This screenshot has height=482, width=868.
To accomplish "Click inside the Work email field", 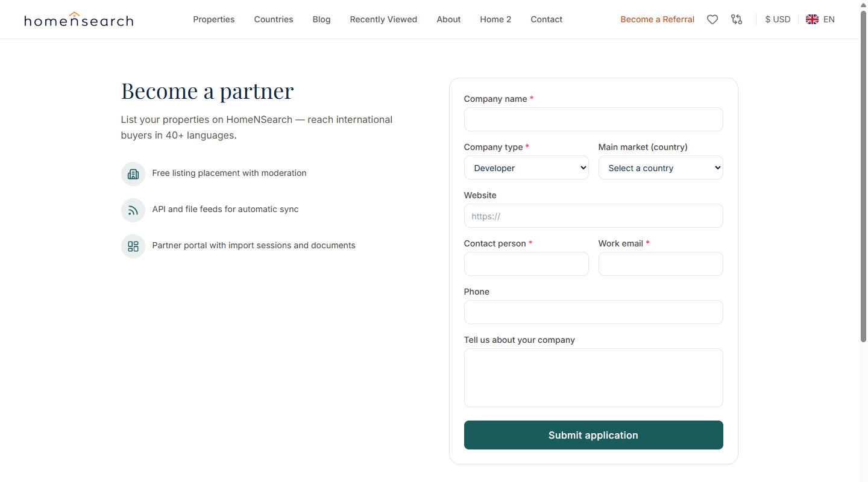I will (x=661, y=264).
